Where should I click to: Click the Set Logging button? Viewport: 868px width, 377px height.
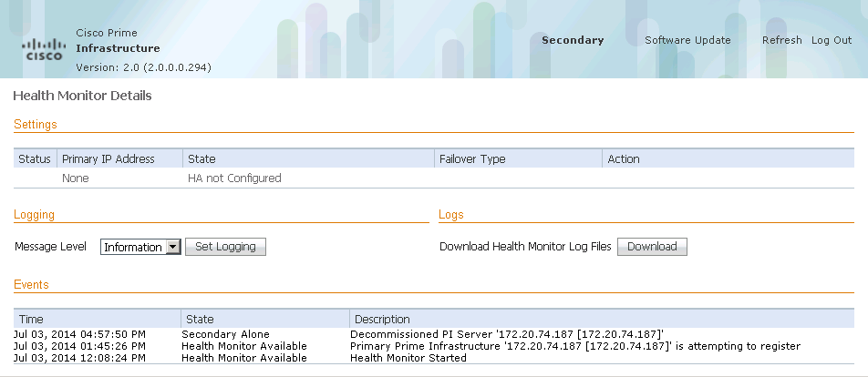click(225, 247)
